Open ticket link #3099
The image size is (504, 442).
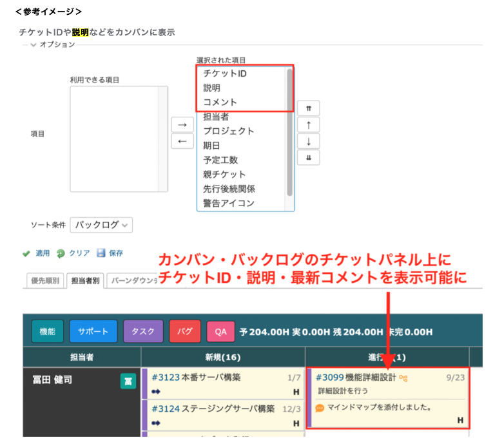point(329,378)
